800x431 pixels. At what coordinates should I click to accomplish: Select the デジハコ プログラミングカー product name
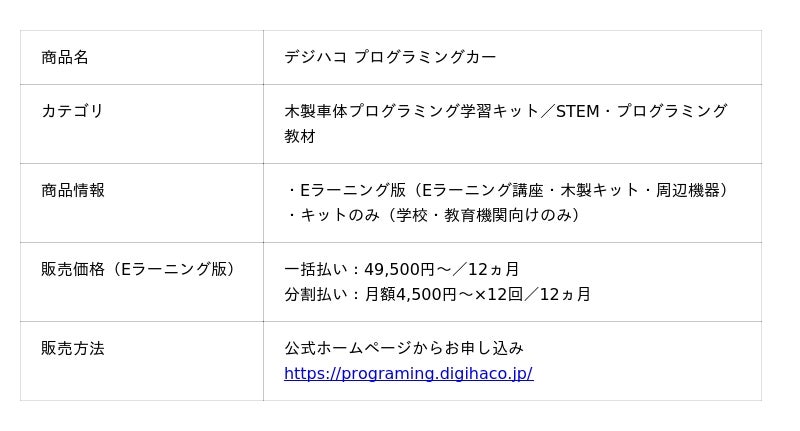tap(390, 57)
